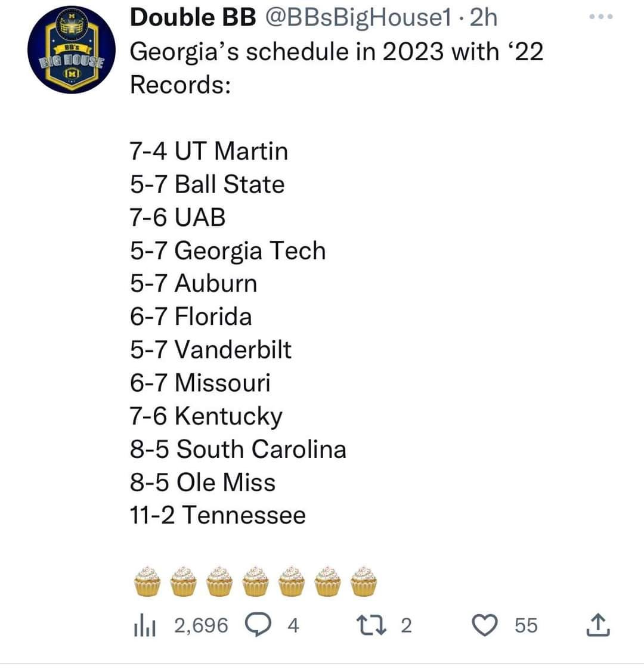Click the share upload icon
This screenshot has width=644, height=669.
coord(598,625)
